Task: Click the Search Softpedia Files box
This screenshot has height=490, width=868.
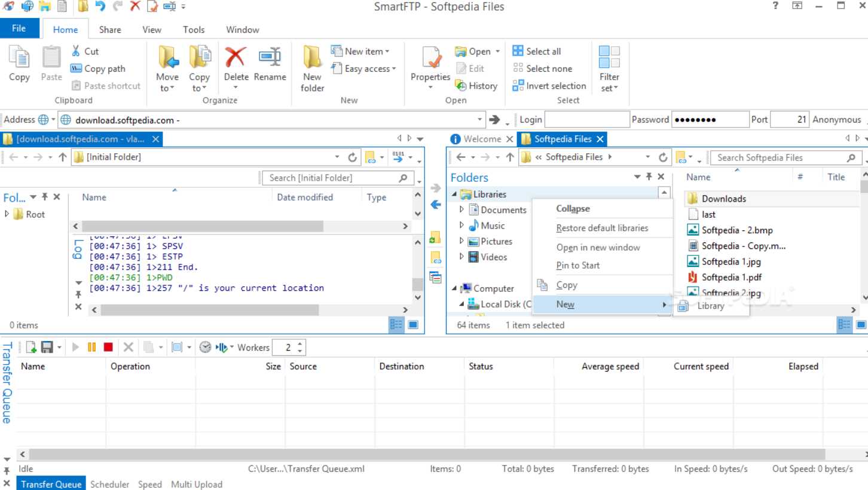Action: [x=785, y=157]
